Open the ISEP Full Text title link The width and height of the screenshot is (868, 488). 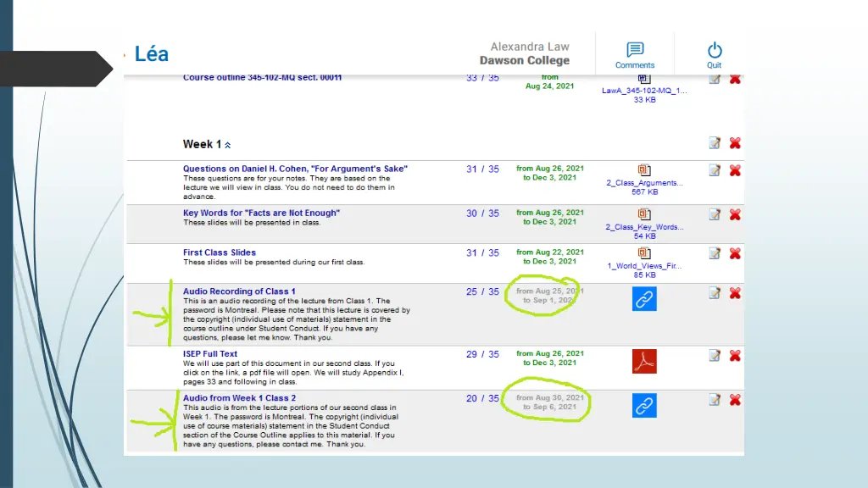210,353
